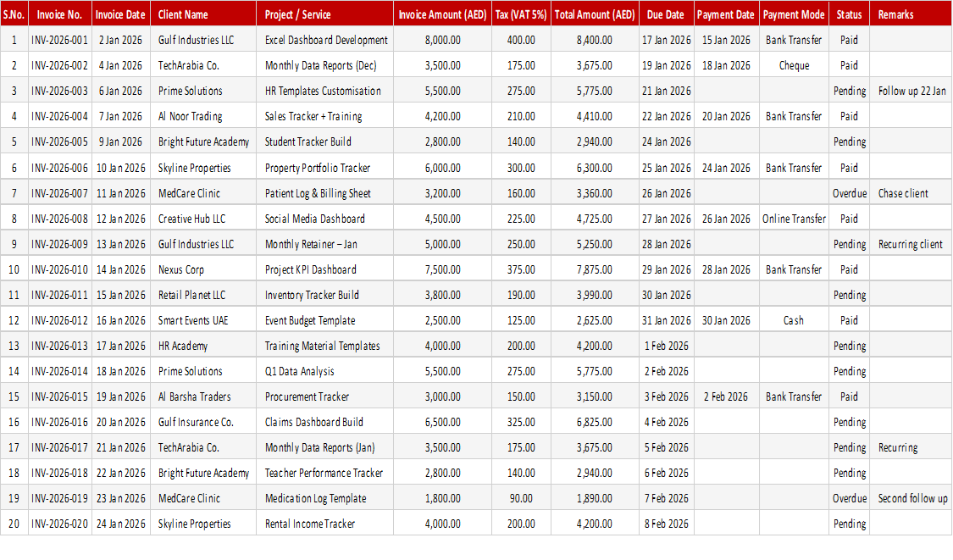Click client cell 'Al Noor Trading'
This screenshot has width=953, height=560.
[x=203, y=116]
